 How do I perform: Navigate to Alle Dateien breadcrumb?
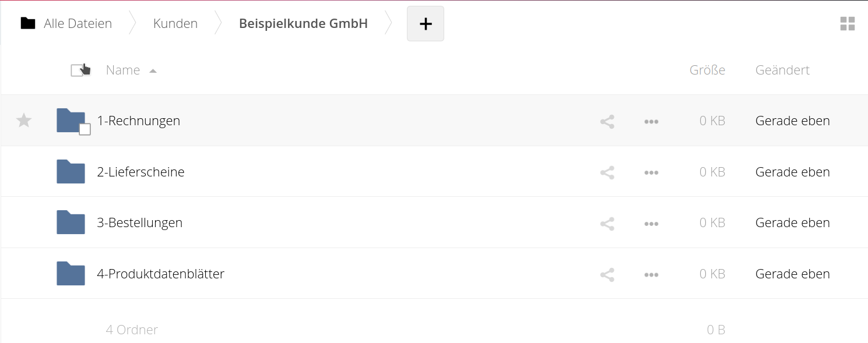[x=78, y=23]
